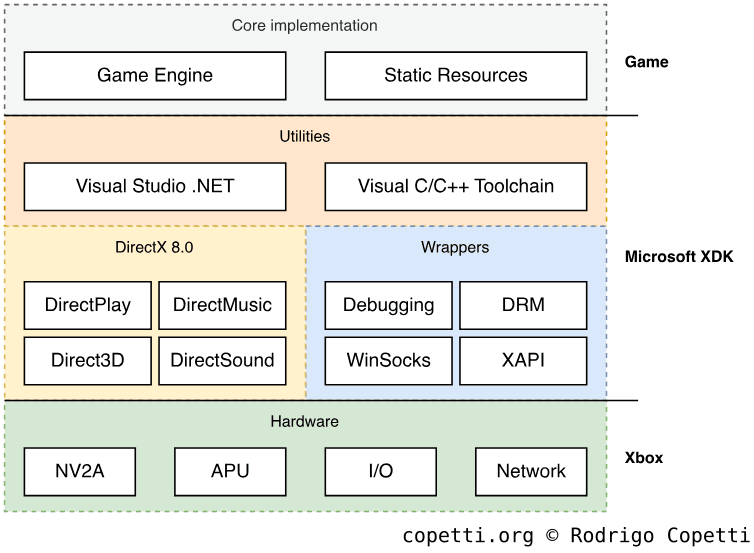Select the XAPI wrapper box

(x=523, y=361)
